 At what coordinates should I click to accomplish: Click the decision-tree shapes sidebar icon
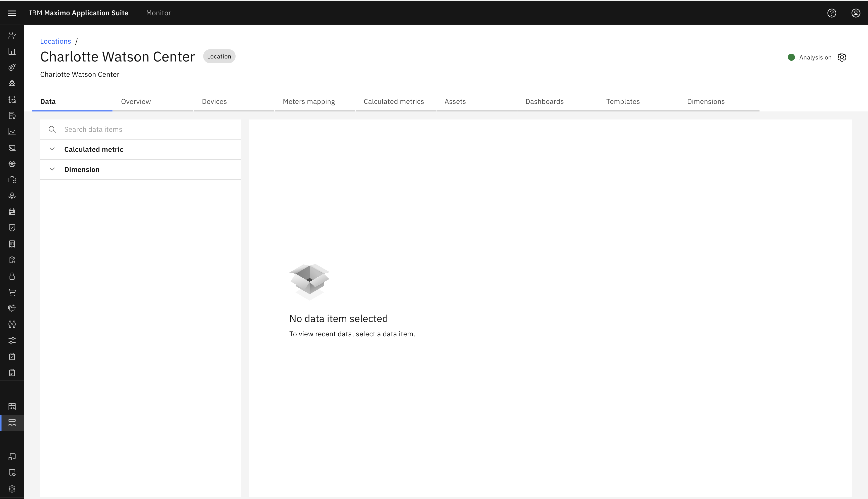[12, 196]
